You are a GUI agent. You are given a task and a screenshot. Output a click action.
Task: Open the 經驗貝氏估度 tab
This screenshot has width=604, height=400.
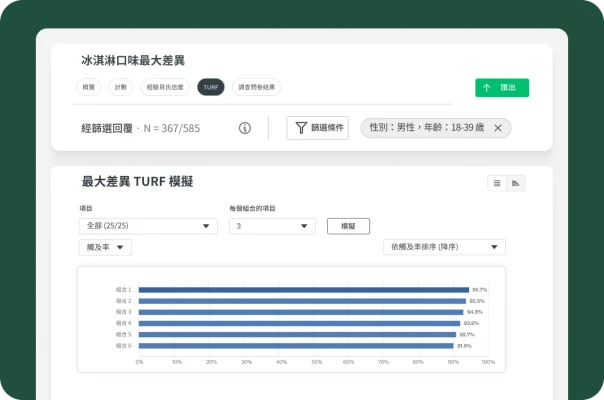tap(165, 87)
